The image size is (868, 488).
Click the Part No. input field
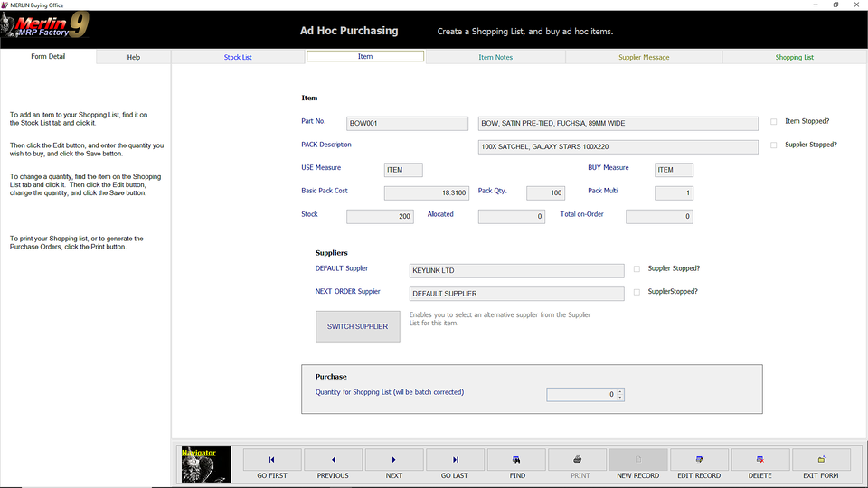click(x=408, y=124)
